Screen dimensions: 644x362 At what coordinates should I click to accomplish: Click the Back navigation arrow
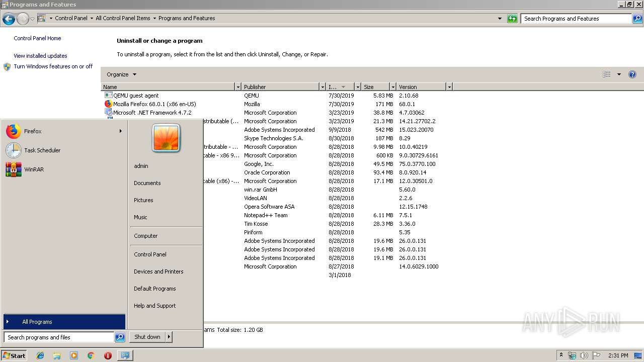click(9, 19)
